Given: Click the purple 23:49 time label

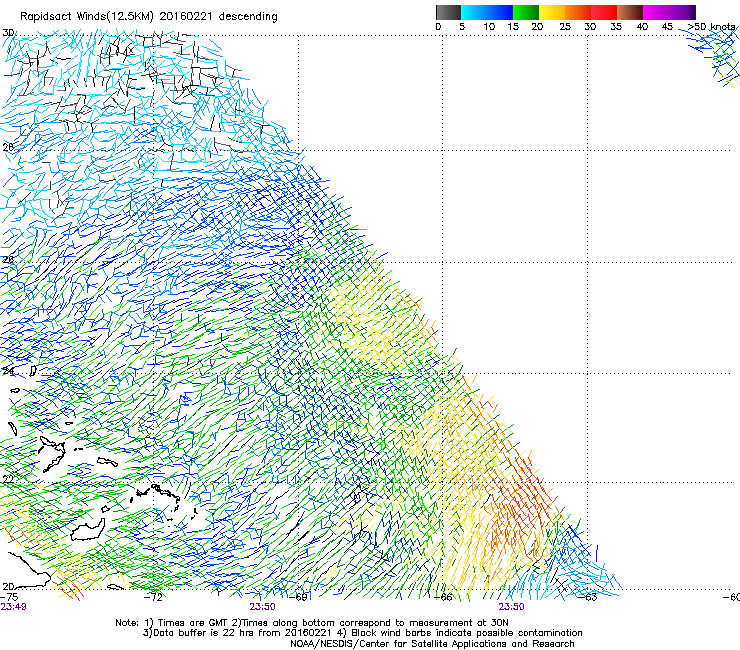Looking at the screenshot, I should click(x=13, y=607).
